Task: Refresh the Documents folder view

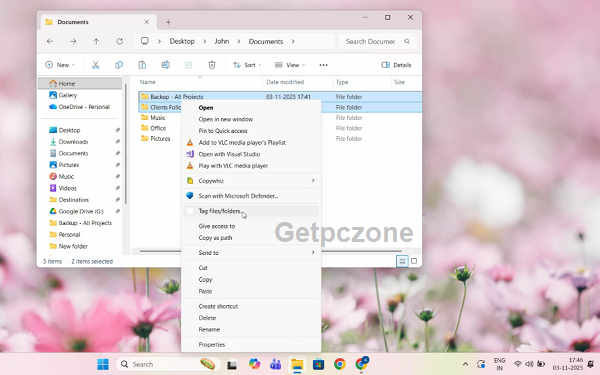Action: click(119, 41)
